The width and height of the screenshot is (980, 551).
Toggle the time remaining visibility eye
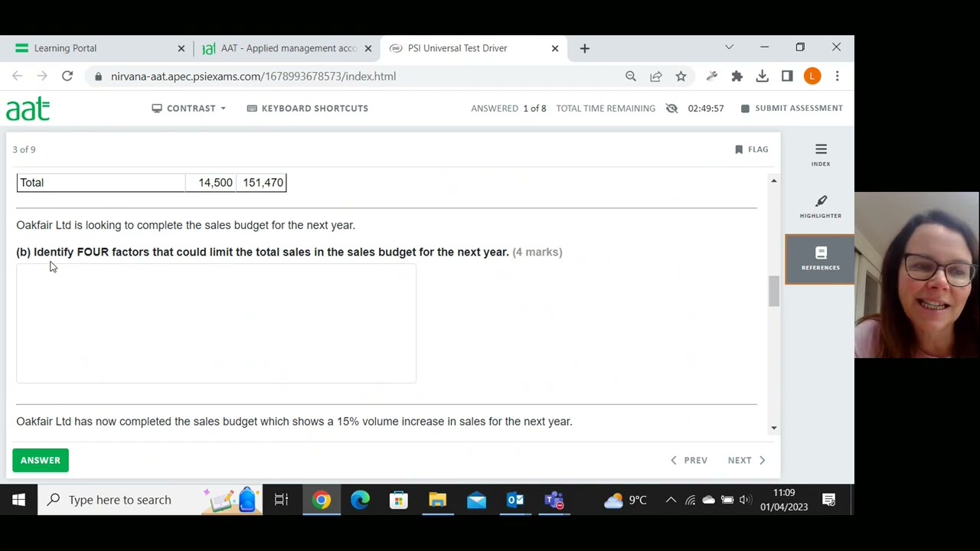671,108
